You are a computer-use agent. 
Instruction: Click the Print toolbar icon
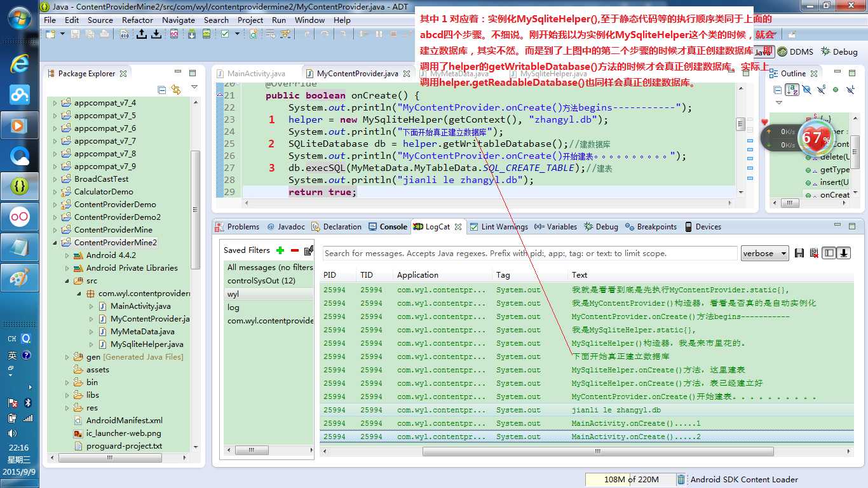click(x=104, y=34)
